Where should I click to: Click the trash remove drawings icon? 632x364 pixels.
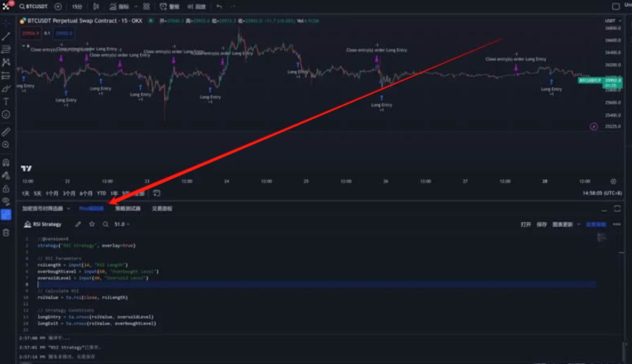click(6, 232)
